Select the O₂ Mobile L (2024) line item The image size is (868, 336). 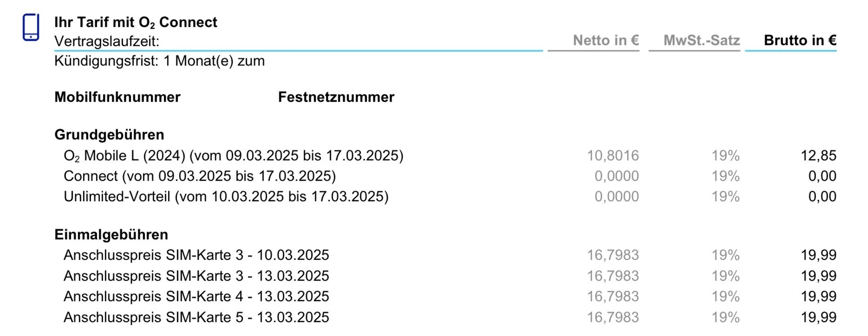point(233,156)
